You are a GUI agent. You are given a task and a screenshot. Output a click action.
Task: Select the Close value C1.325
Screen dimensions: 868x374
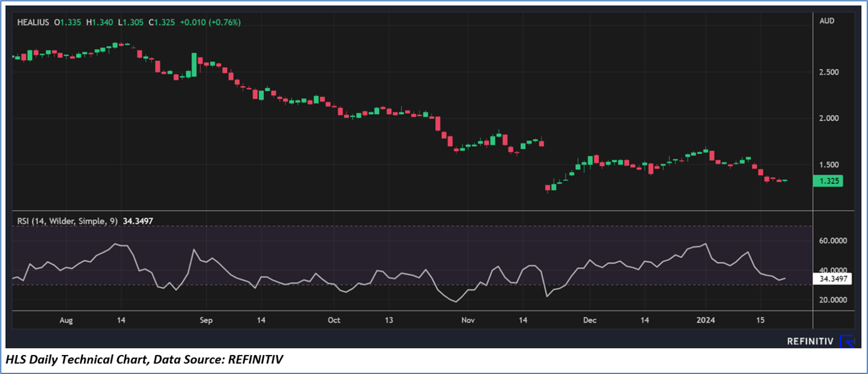click(x=161, y=22)
